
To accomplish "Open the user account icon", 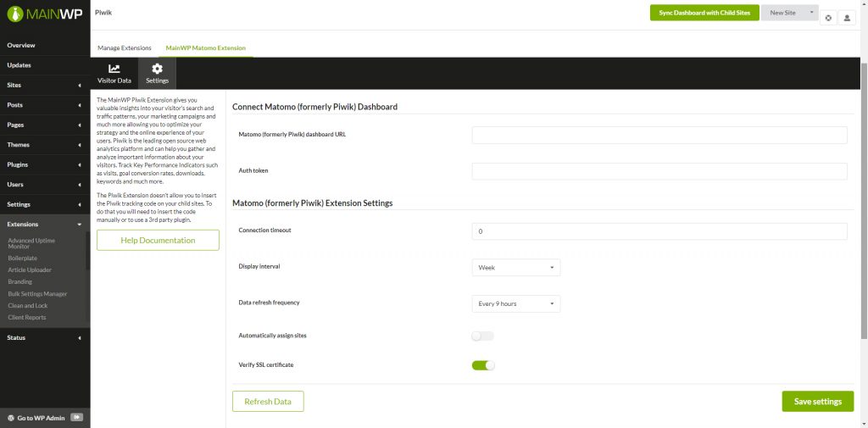I will (x=847, y=17).
